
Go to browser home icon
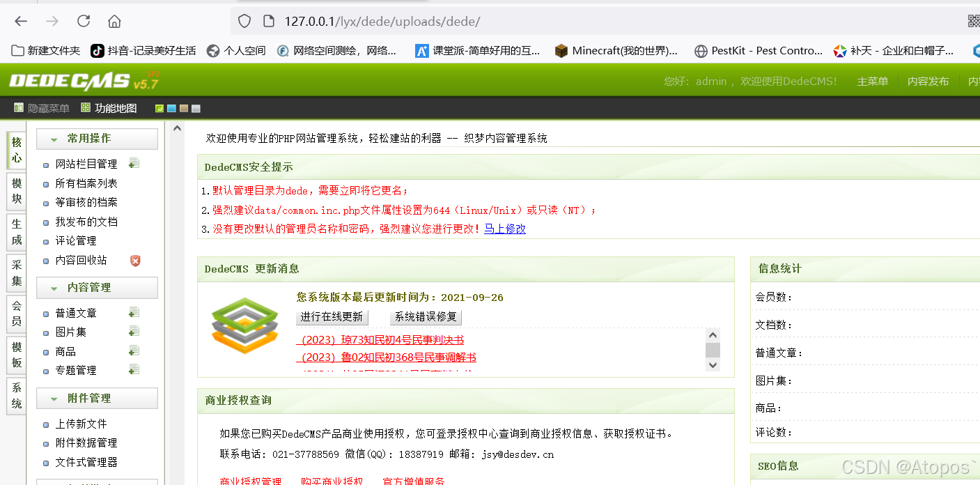coord(115,21)
